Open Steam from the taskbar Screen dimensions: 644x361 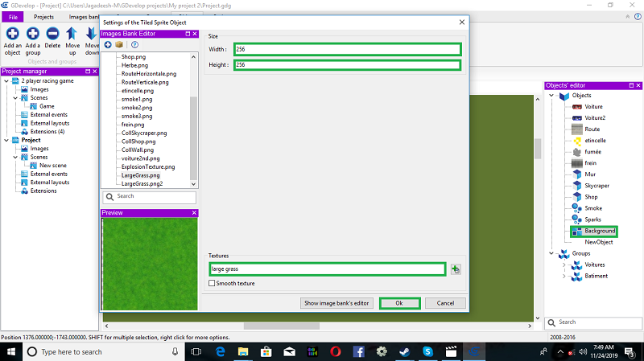click(404, 351)
